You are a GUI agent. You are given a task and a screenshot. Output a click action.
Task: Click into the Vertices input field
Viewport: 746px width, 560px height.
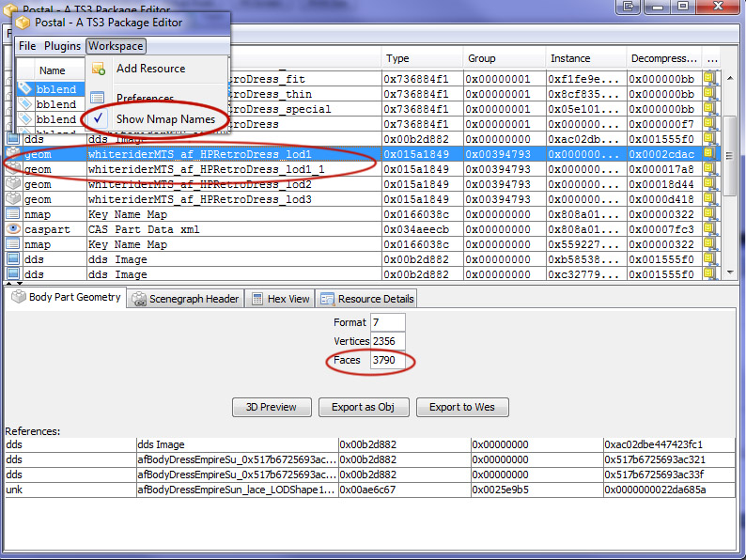click(x=387, y=341)
